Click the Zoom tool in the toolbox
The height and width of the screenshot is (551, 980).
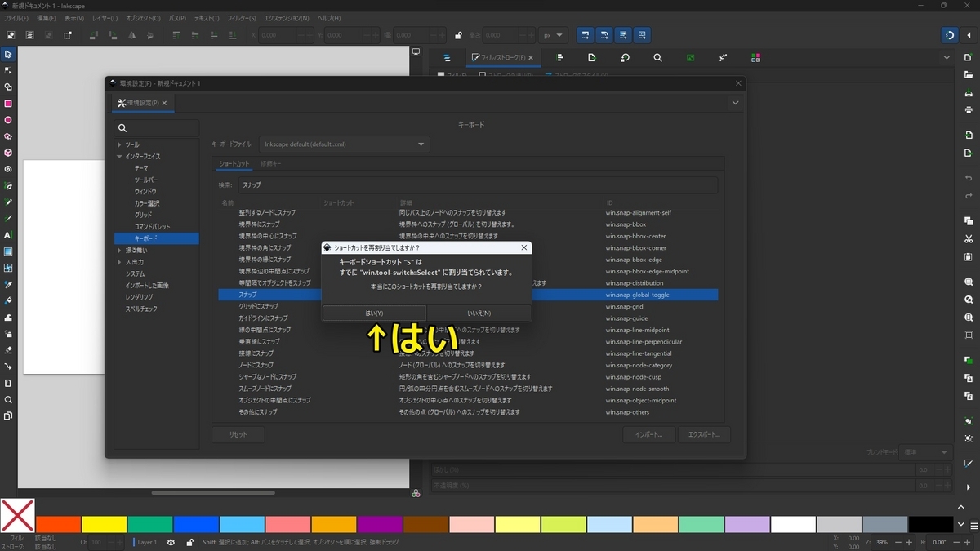point(8,400)
